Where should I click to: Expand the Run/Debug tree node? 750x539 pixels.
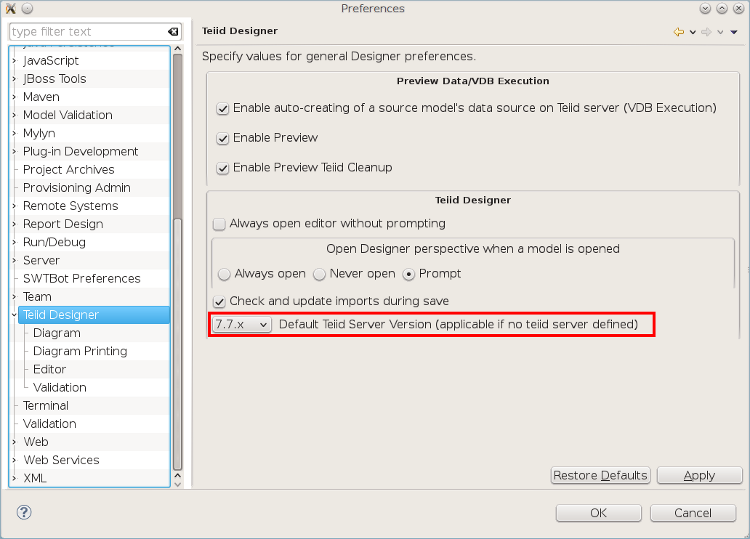coord(14,242)
